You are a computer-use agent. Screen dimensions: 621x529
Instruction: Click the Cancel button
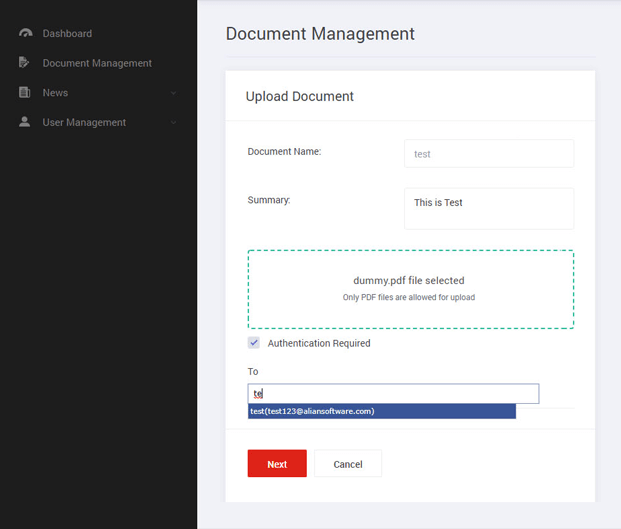(348, 464)
